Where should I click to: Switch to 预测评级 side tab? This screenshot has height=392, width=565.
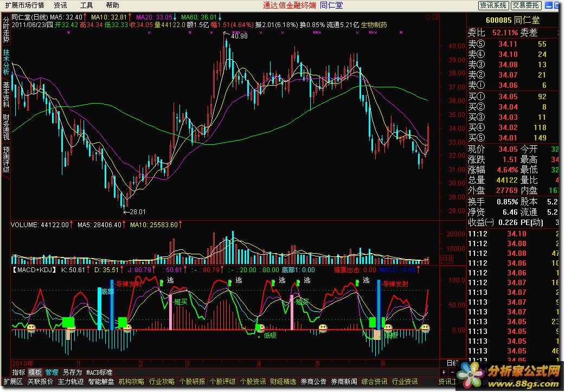point(6,159)
